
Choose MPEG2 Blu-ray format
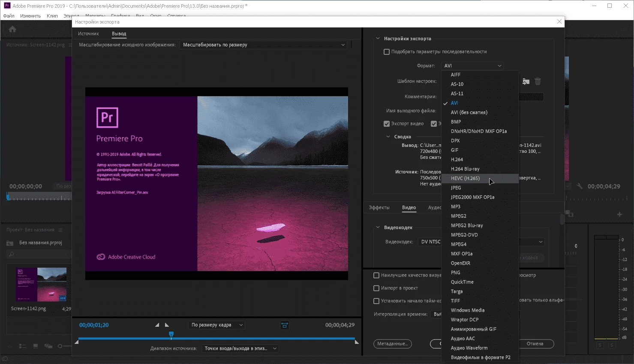[x=480, y=225]
